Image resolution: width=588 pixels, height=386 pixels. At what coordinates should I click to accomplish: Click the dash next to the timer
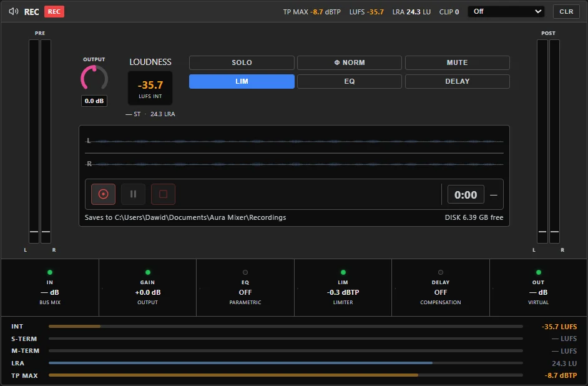pos(494,195)
